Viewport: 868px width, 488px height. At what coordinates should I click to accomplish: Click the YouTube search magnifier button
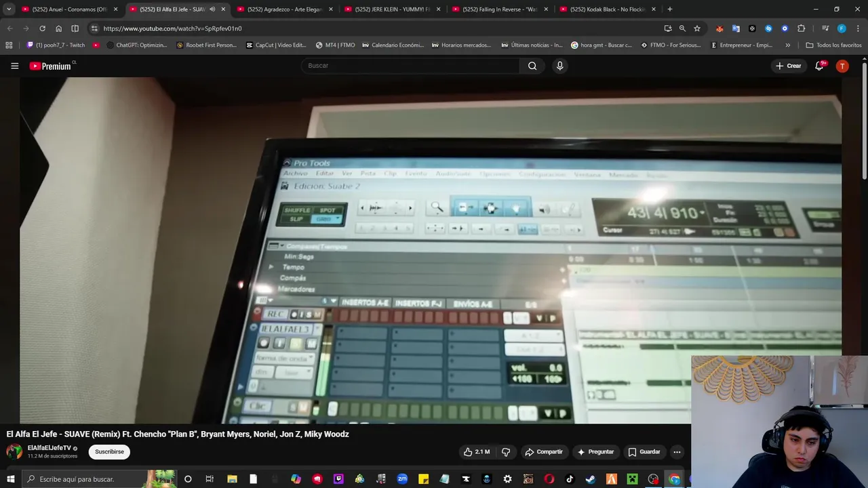click(x=532, y=66)
